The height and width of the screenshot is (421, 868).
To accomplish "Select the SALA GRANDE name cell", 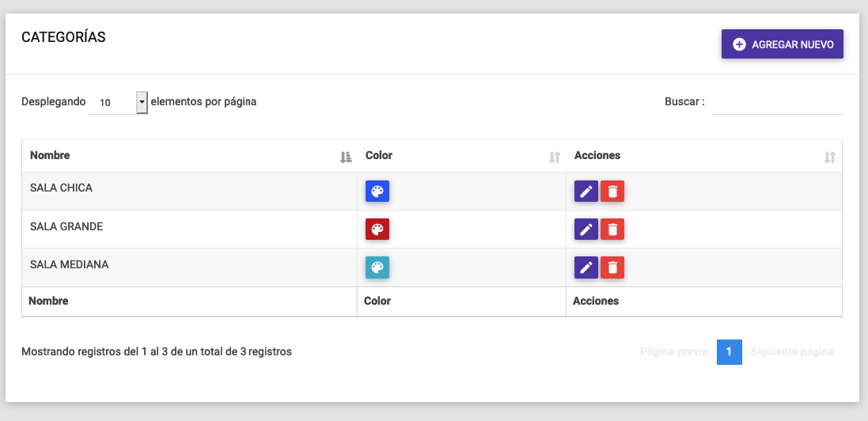I will click(x=66, y=227).
